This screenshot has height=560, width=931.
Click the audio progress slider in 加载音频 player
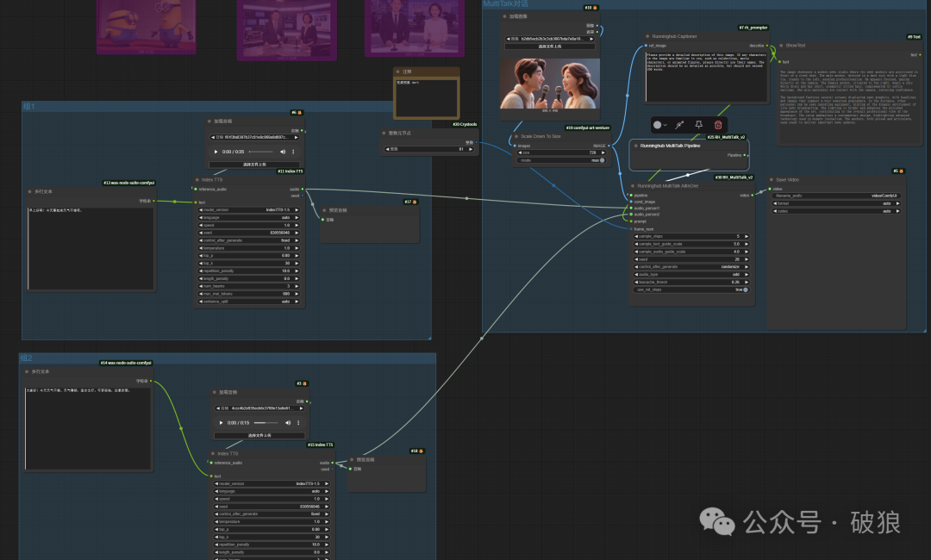pyautogui.click(x=261, y=152)
